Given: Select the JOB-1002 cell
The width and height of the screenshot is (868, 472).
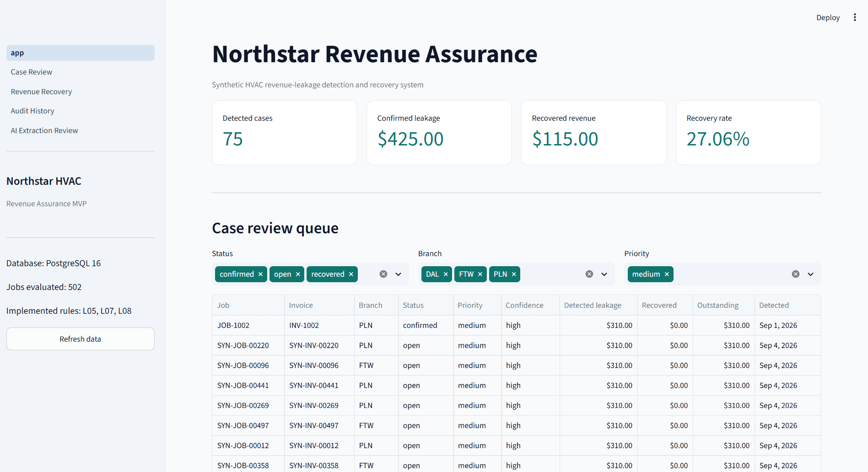Looking at the screenshot, I should tap(248, 325).
